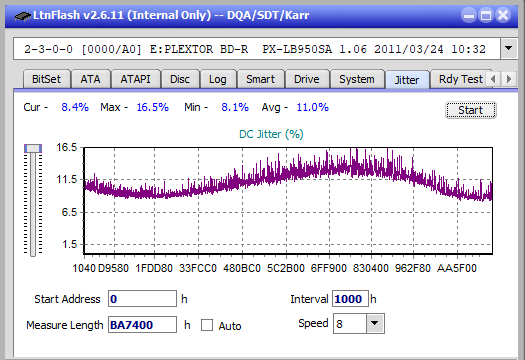Maximize the LtnFlash window
The width and height of the screenshot is (525, 360).
pyautogui.click(x=486, y=15)
